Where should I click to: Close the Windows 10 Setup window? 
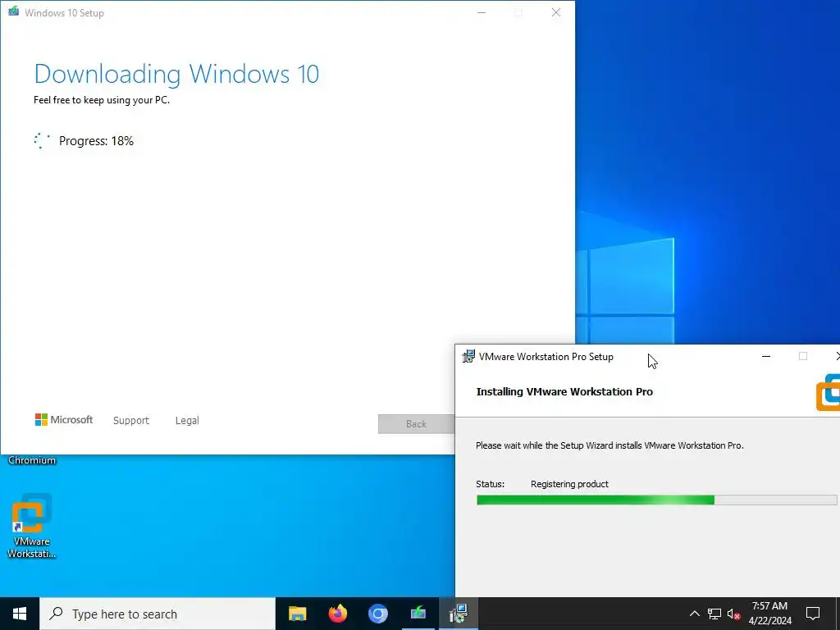[x=556, y=13]
